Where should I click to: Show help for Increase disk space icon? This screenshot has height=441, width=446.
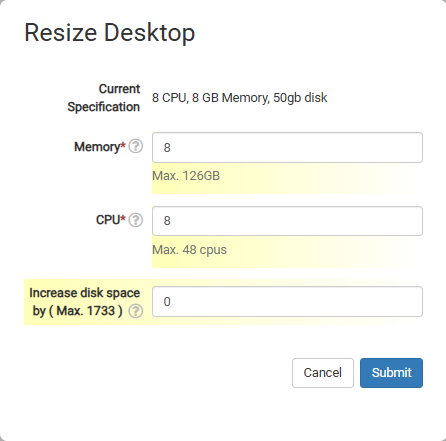136,311
